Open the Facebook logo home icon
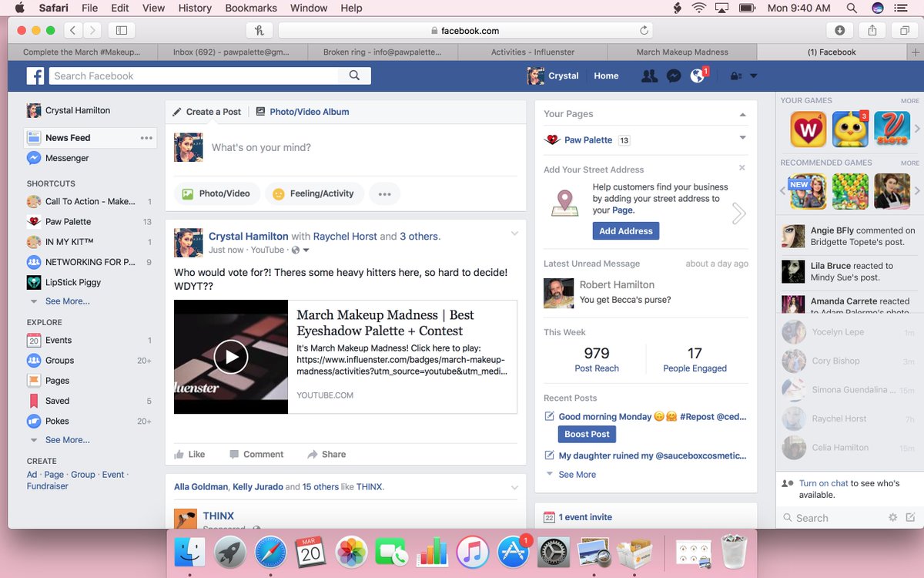 pos(35,76)
